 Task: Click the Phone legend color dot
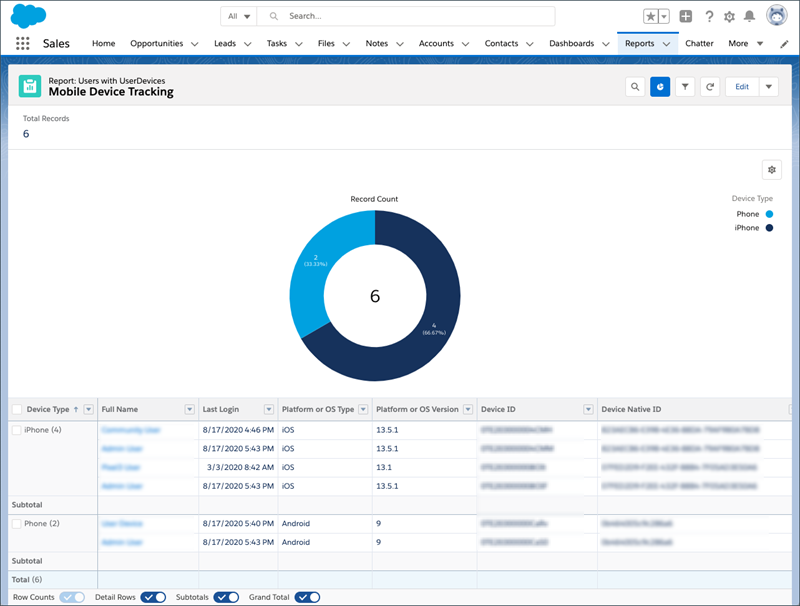(x=768, y=213)
